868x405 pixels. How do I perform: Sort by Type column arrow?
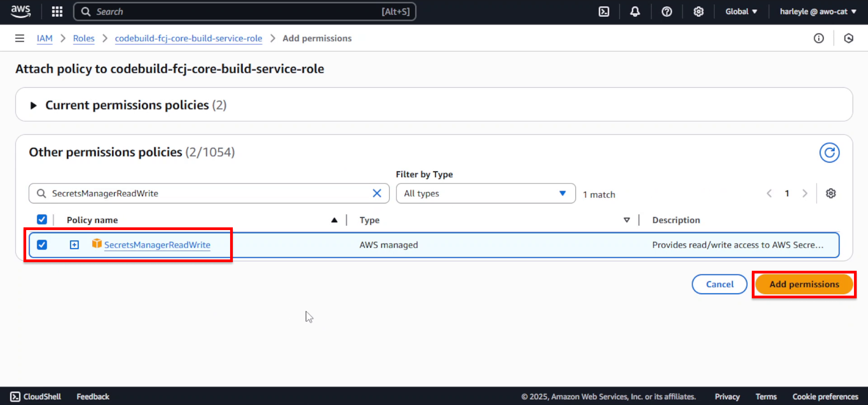[x=627, y=220]
